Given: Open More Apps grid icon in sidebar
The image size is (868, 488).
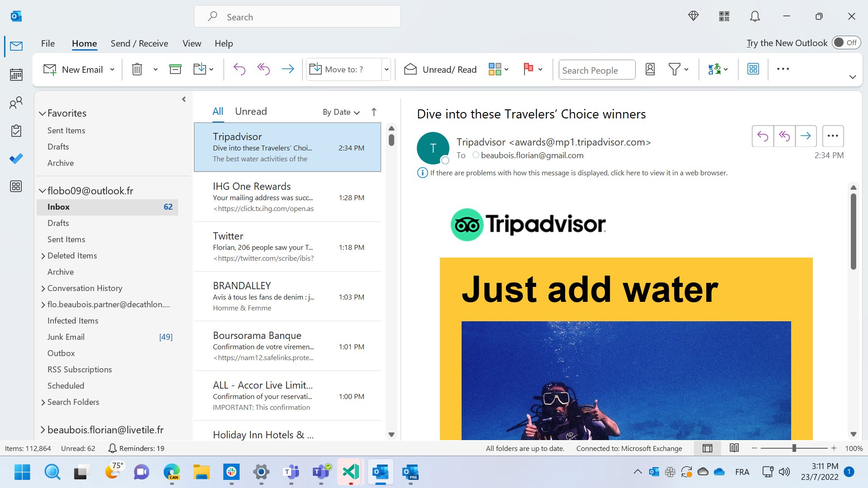Looking at the screenshot, I should pos(16,186).
